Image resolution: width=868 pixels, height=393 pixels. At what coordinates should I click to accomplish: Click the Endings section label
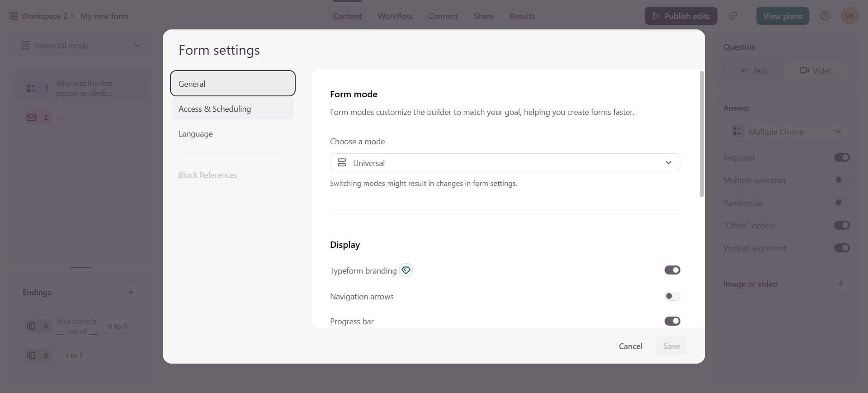pyautogui.click(x=37, y=292)
